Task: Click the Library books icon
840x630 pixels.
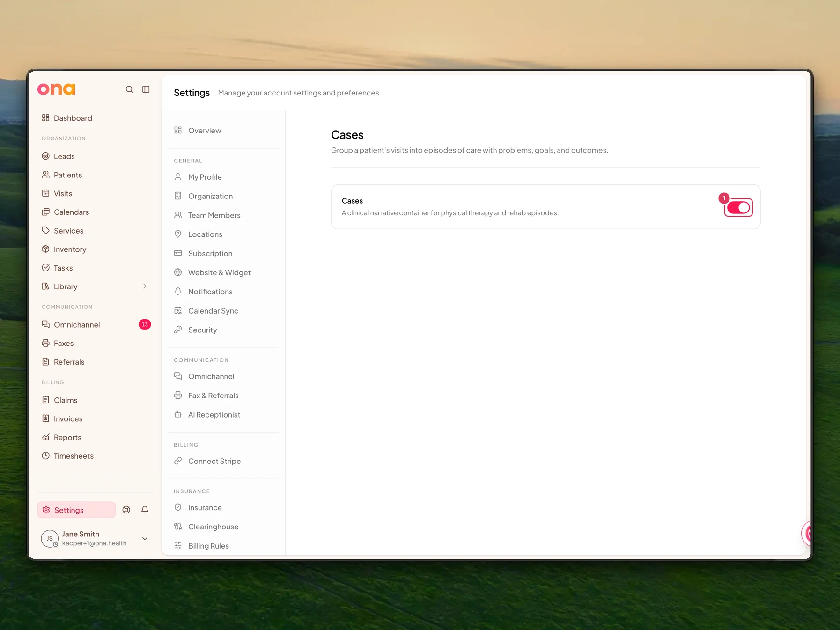Action: click(45, 286)
